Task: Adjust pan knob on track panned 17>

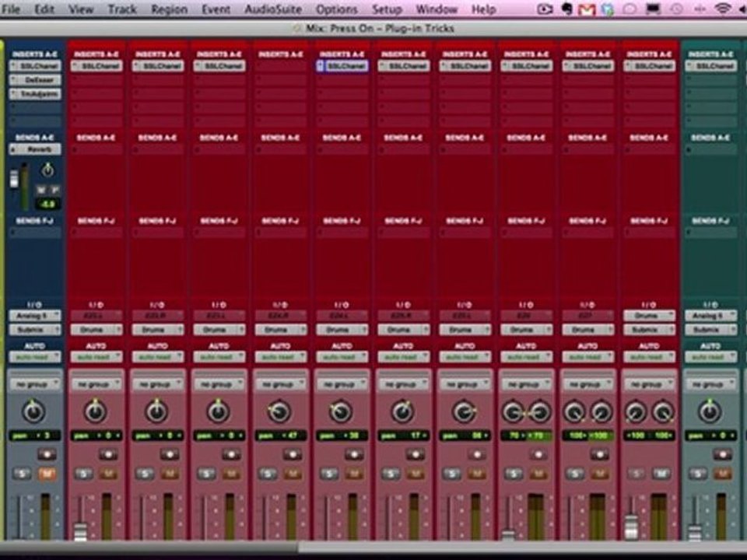Action: (x=402, y=412)
